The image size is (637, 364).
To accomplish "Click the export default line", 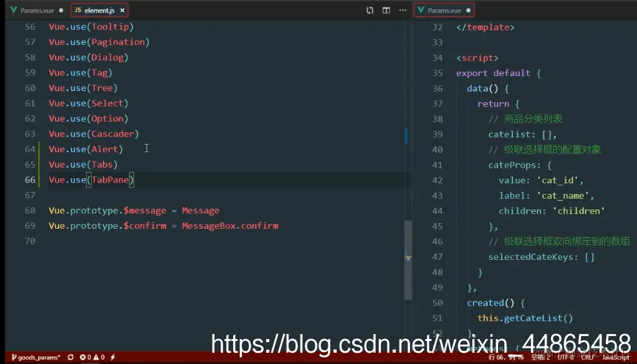I will [499, 73].
